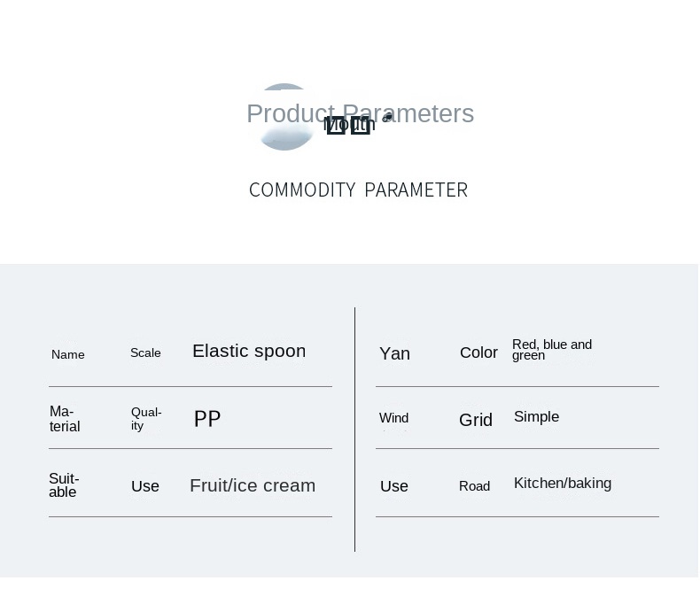Click the Grid label
Image resolution: width=700 pixels, height=612 pixels.
pyautogui.click(x=476, y=420)
